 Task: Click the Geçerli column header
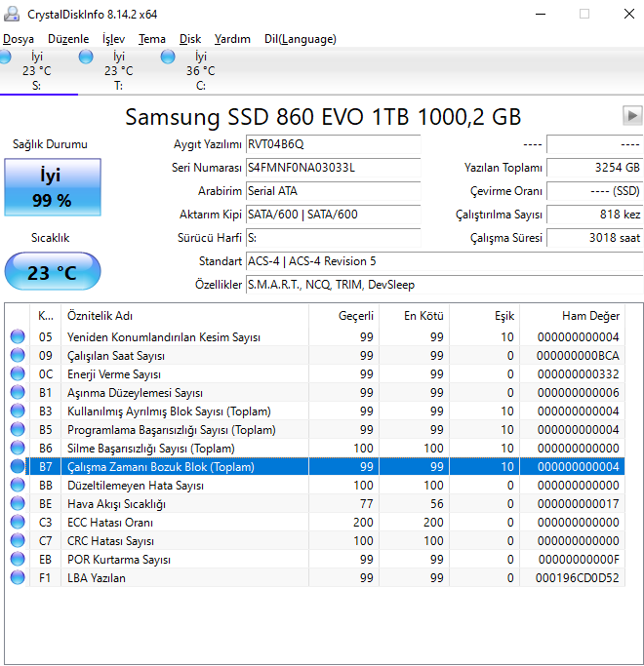click(343, 316)
